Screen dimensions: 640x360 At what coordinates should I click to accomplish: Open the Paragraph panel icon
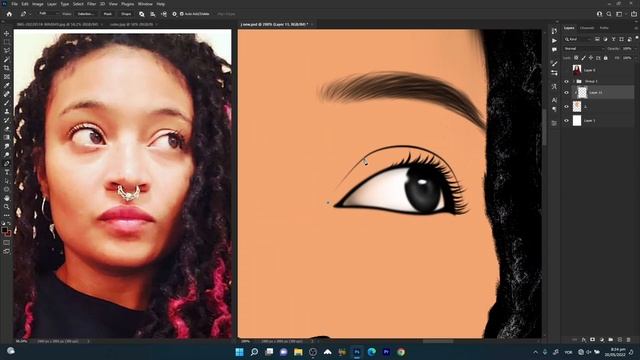point(554,109)
